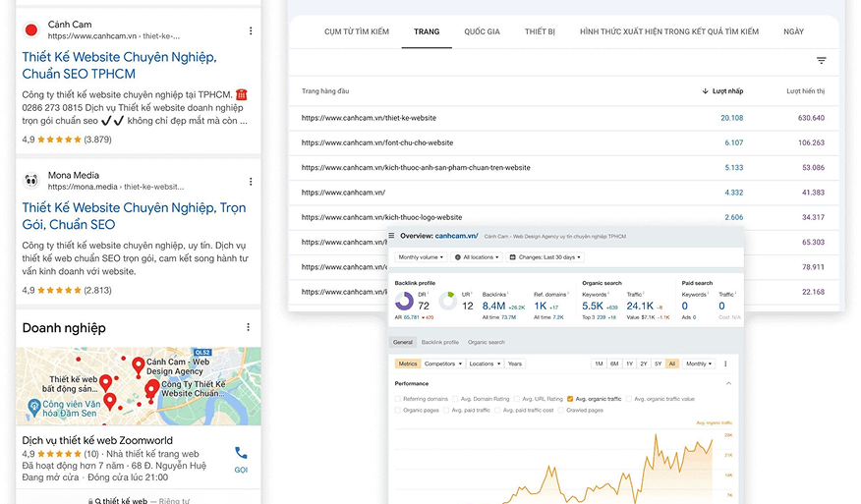
Task: Enable the Referring domains checkbox
Action: (x=397, y=399)
